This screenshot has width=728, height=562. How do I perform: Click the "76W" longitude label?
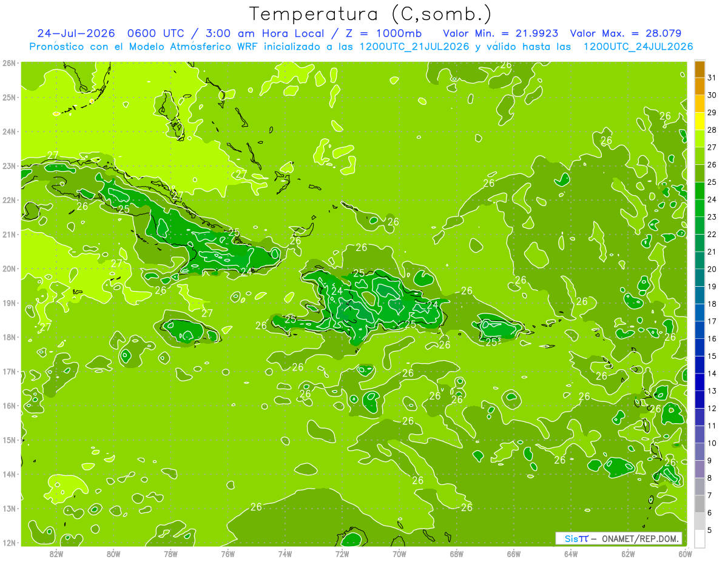coord(227,554)
